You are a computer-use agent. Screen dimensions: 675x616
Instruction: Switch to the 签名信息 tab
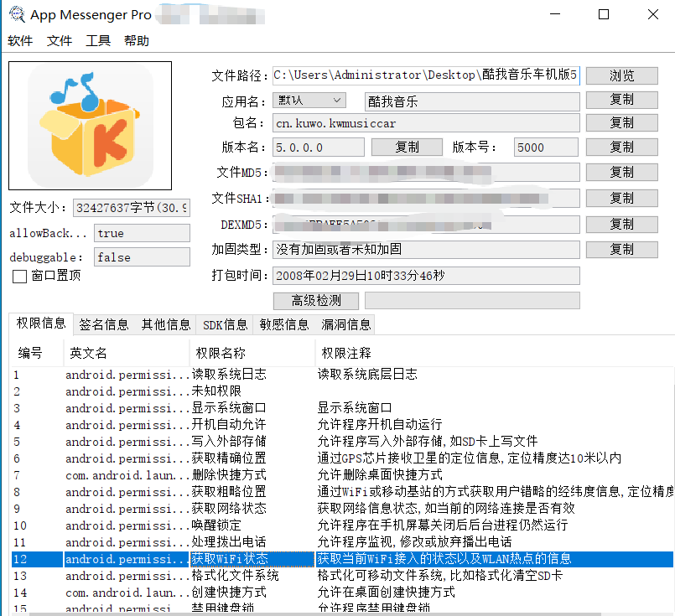[104, 324]
